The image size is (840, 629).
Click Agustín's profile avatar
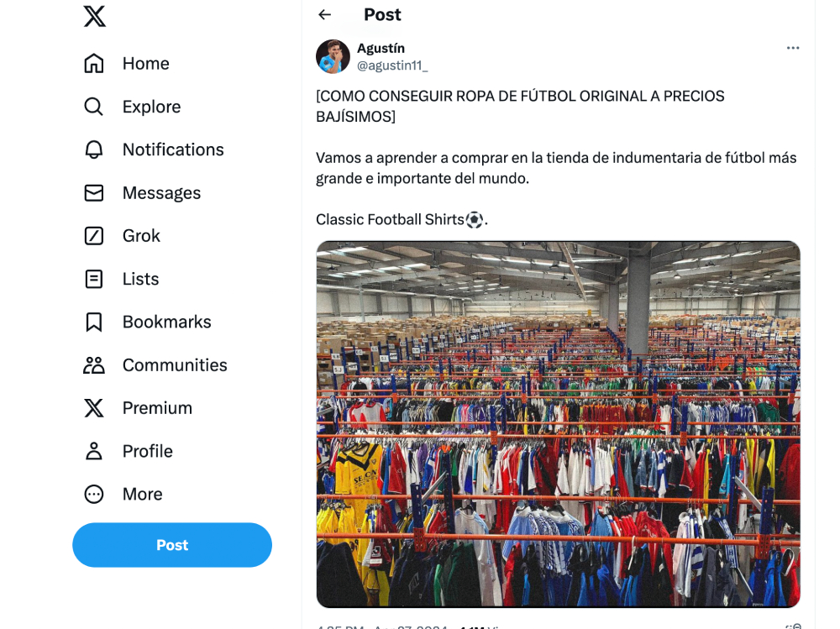[x=333, y=56]
